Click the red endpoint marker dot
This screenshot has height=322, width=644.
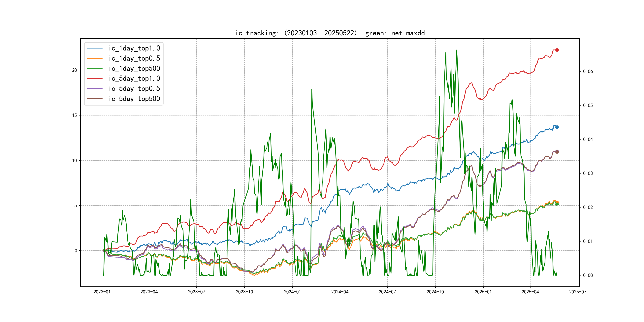coord(557,50)
